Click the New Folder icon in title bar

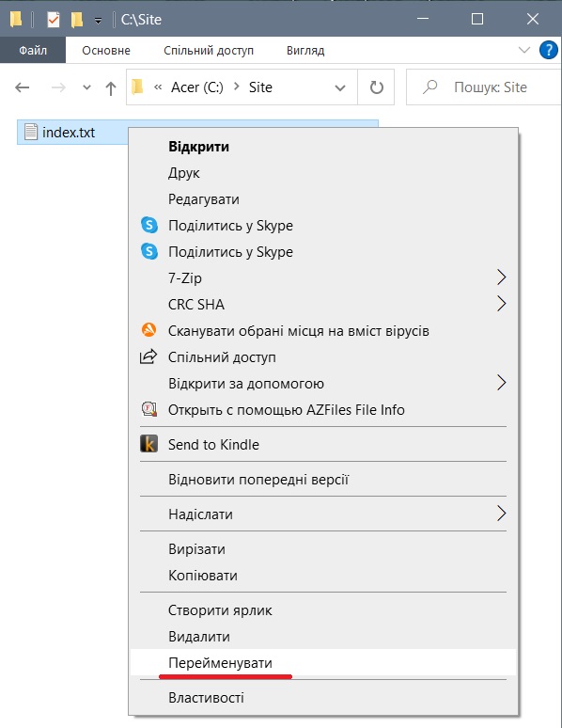pos(76,20)
